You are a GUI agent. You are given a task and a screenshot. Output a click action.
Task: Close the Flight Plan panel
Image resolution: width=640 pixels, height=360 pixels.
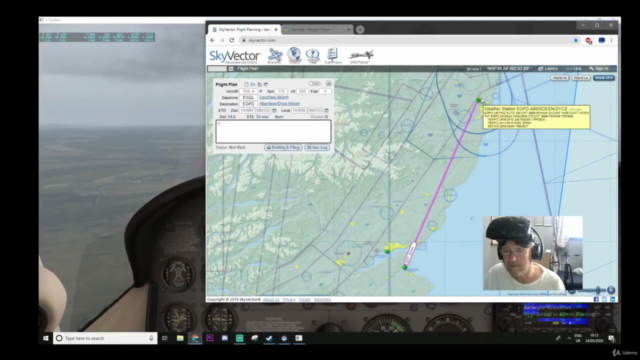pos(329,84)
